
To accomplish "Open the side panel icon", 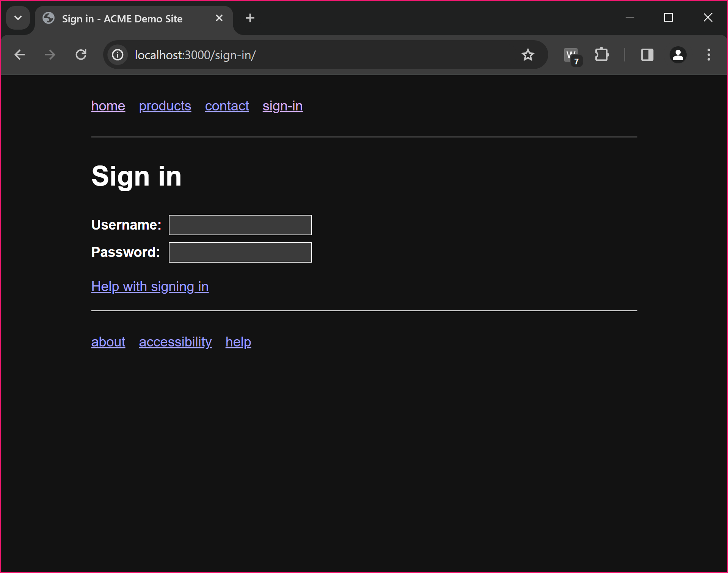I will tap(647, 55).
